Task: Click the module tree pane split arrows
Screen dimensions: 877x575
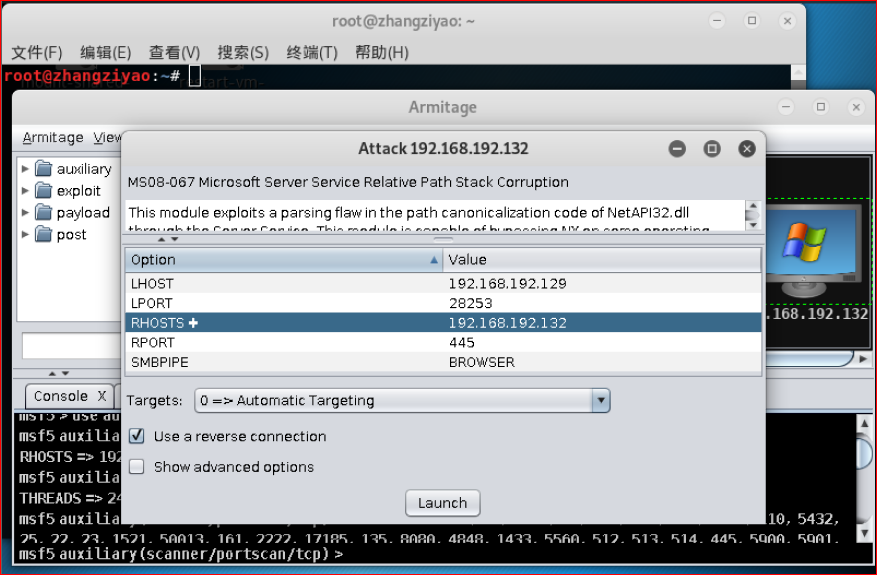Action: point(58,373)
